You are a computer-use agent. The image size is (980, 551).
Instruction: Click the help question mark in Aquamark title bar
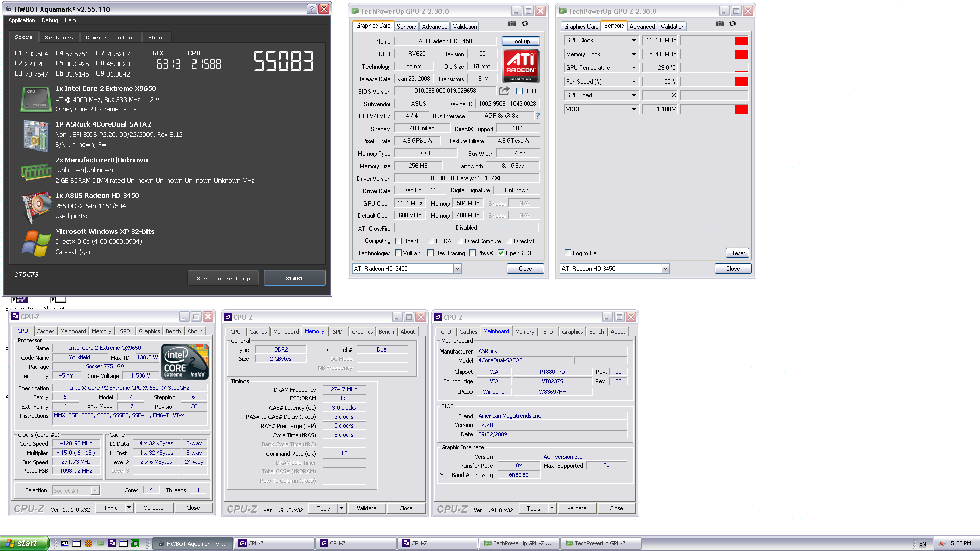pyautogui.click(x=312, y=9)
